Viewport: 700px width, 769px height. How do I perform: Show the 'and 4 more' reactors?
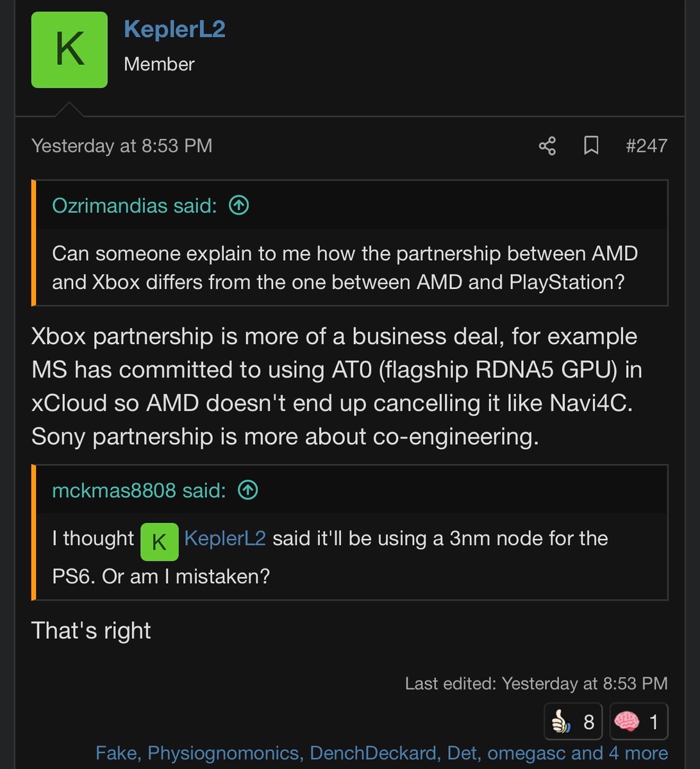(x=629, y=753)
